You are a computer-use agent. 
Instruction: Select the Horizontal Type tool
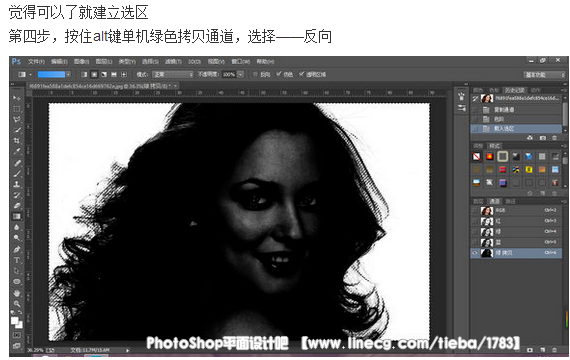17,260
